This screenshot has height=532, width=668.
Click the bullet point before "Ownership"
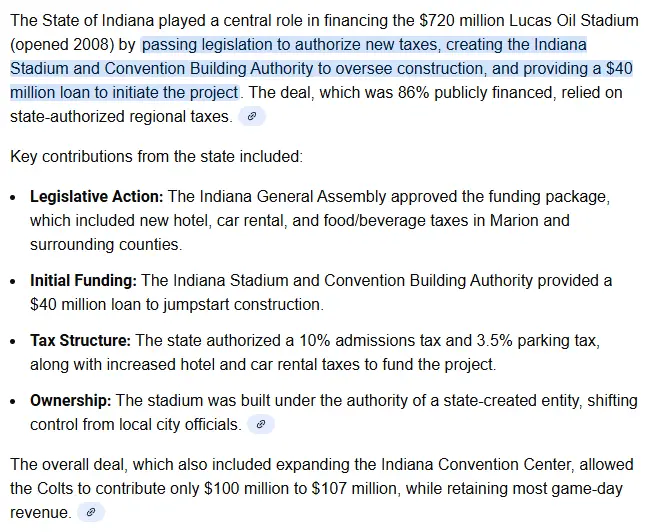pyautogui.click(x=13, y=402)
